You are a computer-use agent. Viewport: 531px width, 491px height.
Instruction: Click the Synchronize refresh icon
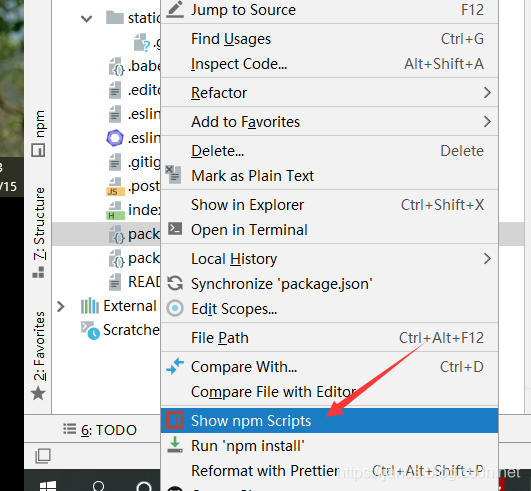175,283
